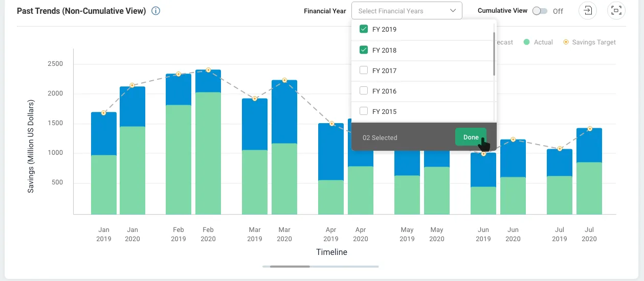The height and width of the screenshot is (281, 644).
Task: Click the Feb 2020 savings target point
Action: [208, 70]
